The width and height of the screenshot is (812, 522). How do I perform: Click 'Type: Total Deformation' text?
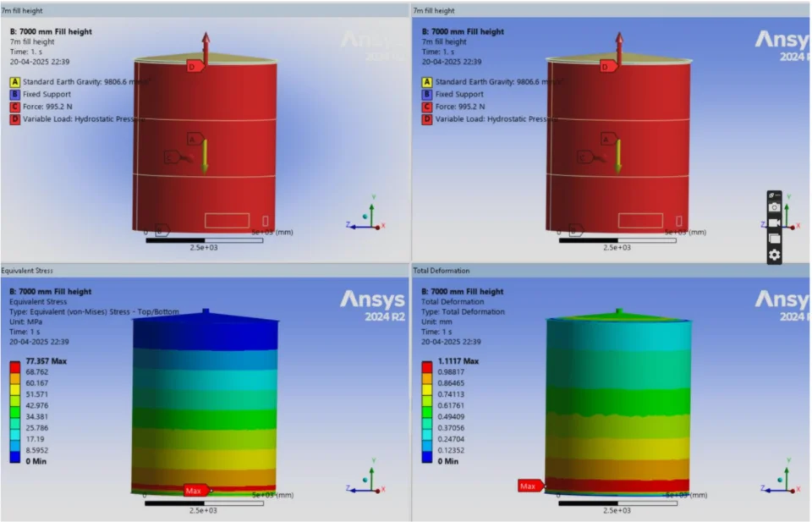click(463, 311)
